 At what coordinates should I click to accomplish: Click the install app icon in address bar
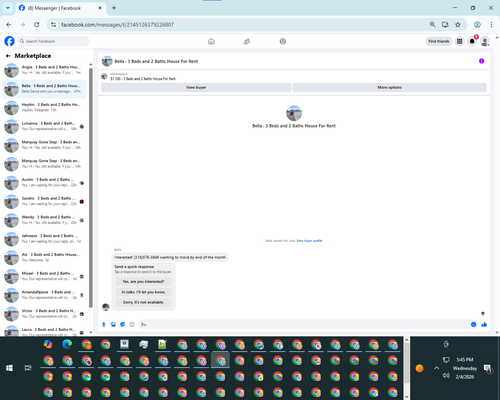click(445, 25)
